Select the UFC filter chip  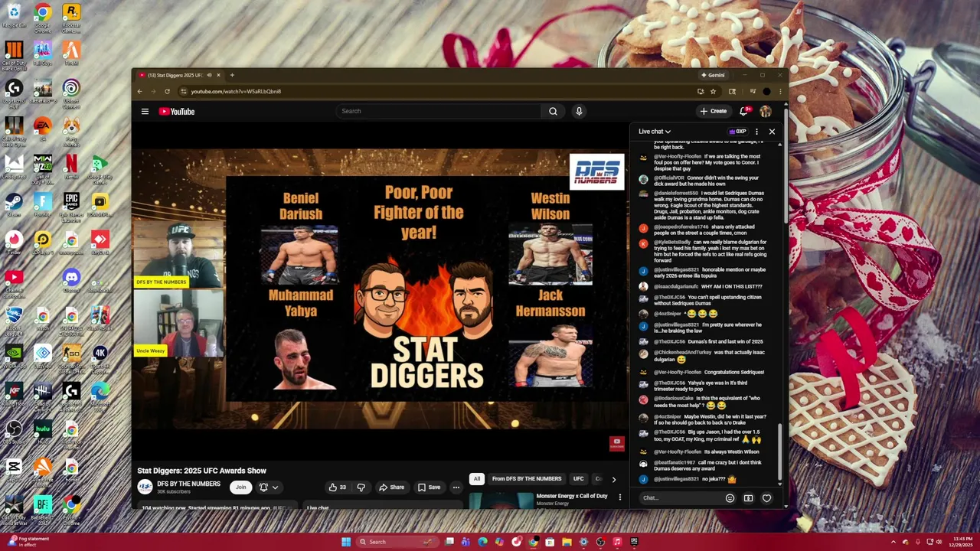[x=578, y=479]
